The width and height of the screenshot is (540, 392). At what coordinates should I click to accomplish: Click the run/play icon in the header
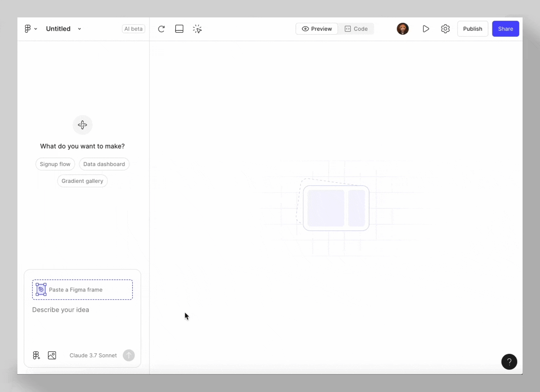(x=426, y=29)
